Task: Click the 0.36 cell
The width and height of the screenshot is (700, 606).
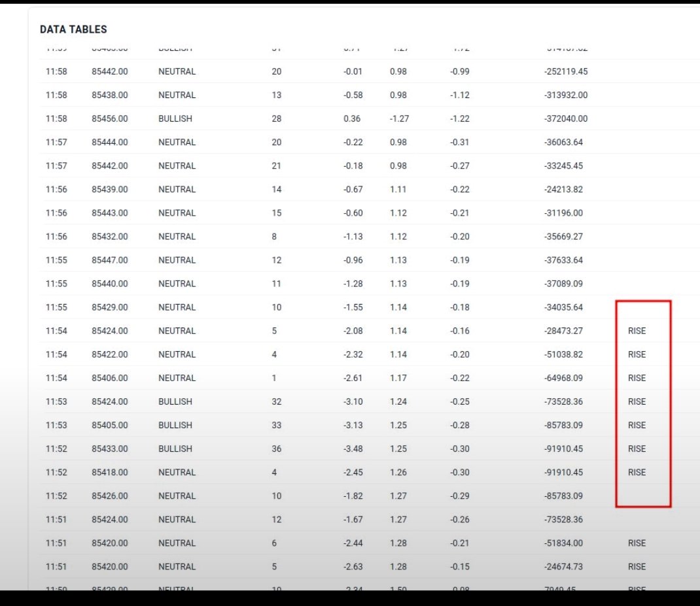Action: point(352,119)
